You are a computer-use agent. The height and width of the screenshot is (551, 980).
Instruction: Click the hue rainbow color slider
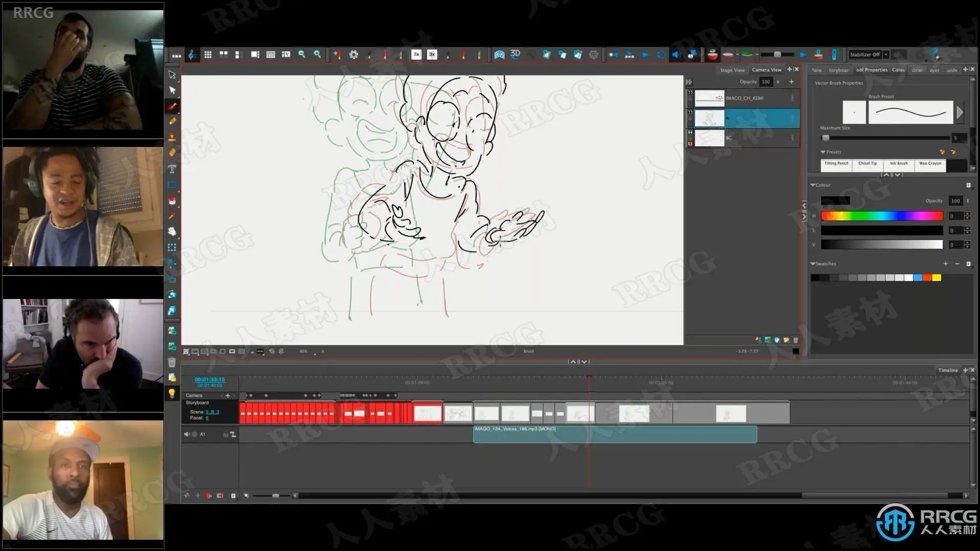(881, 216)
